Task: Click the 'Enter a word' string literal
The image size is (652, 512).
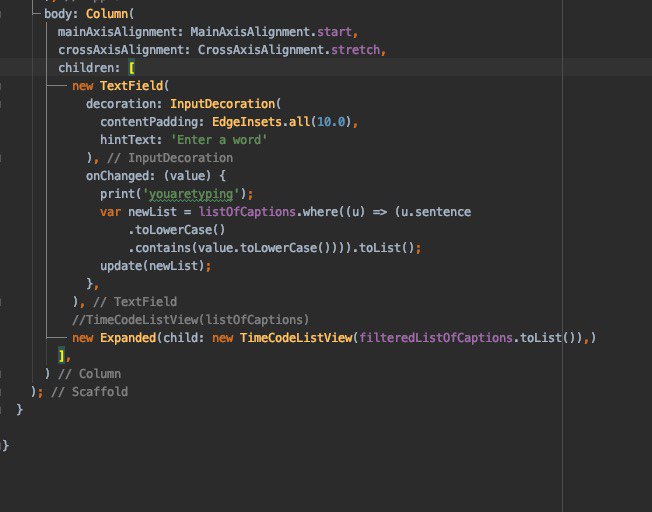Action: click(x=219, y=140)
